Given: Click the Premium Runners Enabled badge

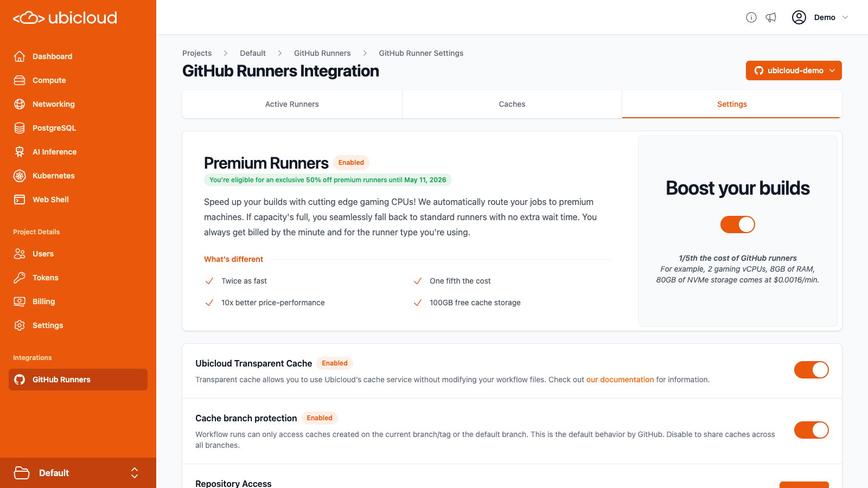Looking at the screenshot, I should point(351,163).
